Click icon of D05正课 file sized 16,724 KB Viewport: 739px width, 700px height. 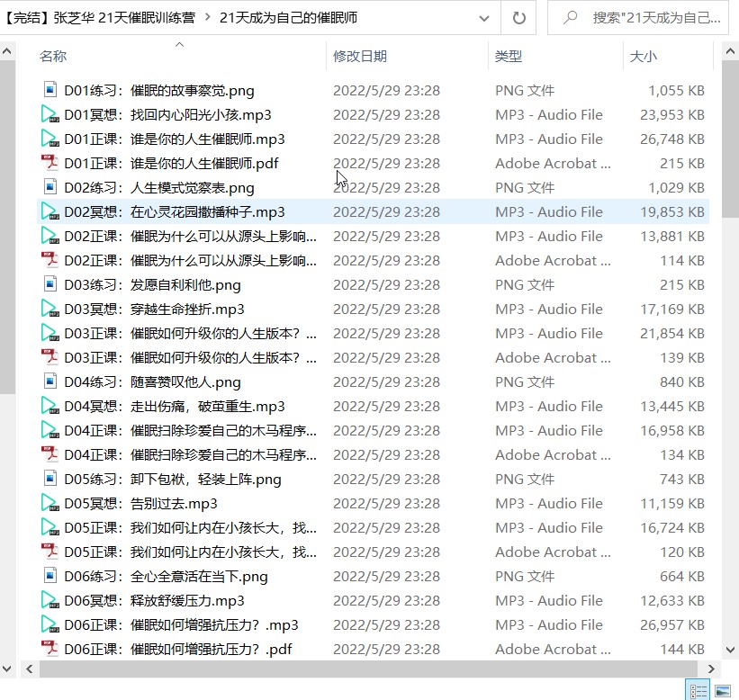coord(50,527)
